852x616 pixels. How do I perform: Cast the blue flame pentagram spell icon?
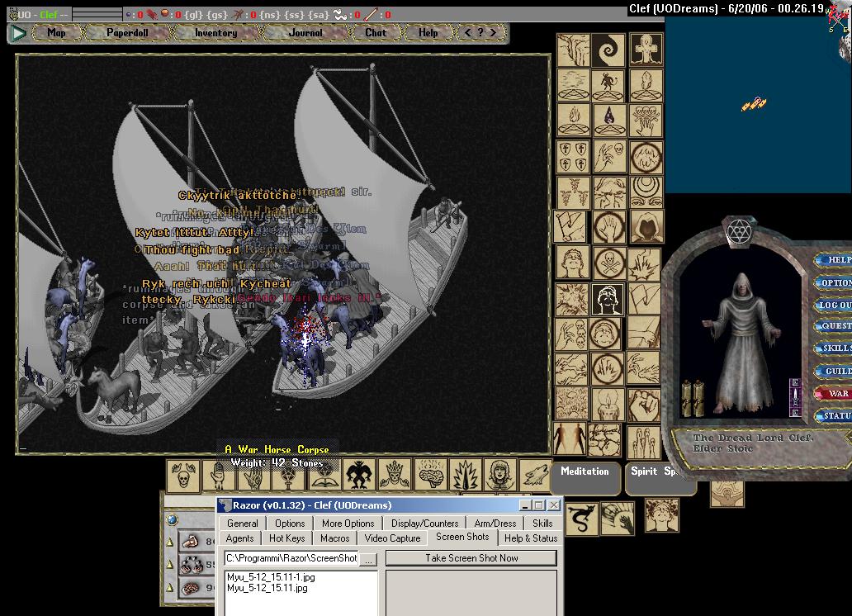(608, 121)
